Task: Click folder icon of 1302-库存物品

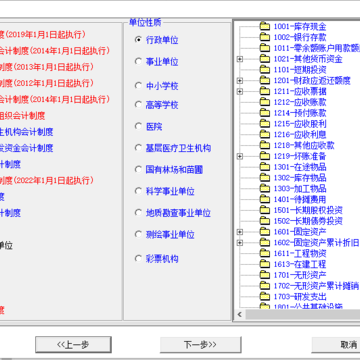Action: pyautogui.click(x=265, y=178)
